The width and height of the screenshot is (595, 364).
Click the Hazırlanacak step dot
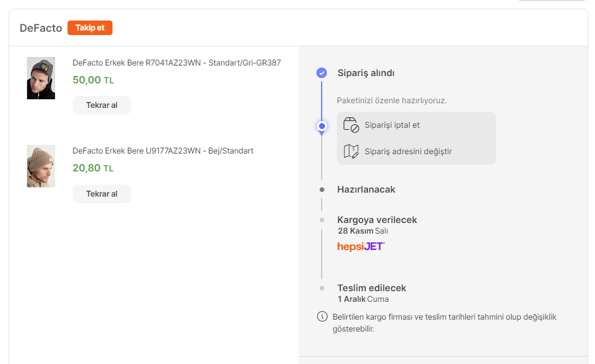pos(322,189)
